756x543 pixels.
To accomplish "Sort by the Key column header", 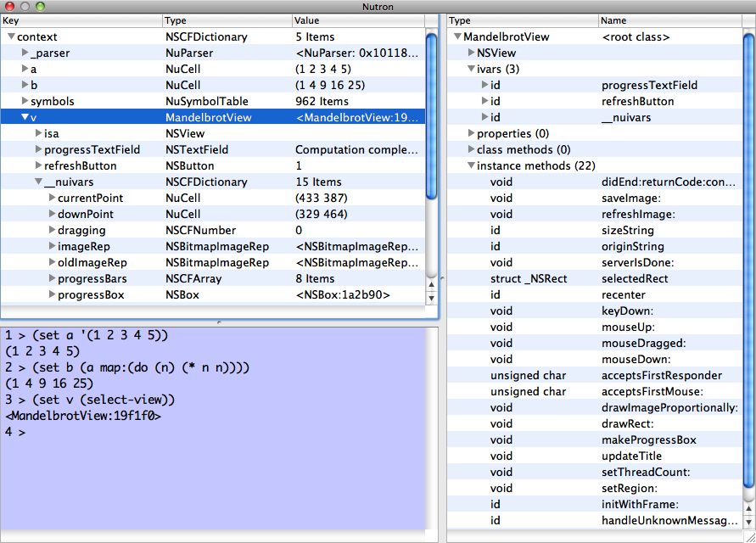I will click(x=81, y=20).
